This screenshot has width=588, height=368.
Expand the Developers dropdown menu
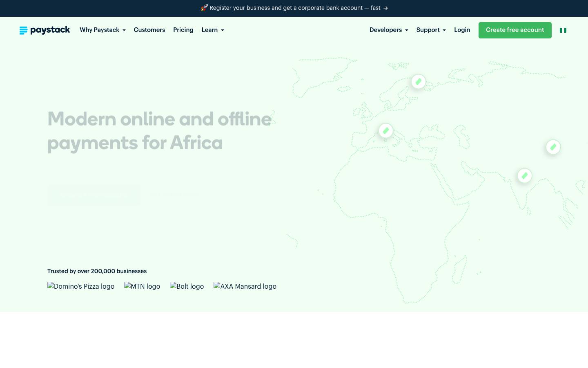pos(389,30)
